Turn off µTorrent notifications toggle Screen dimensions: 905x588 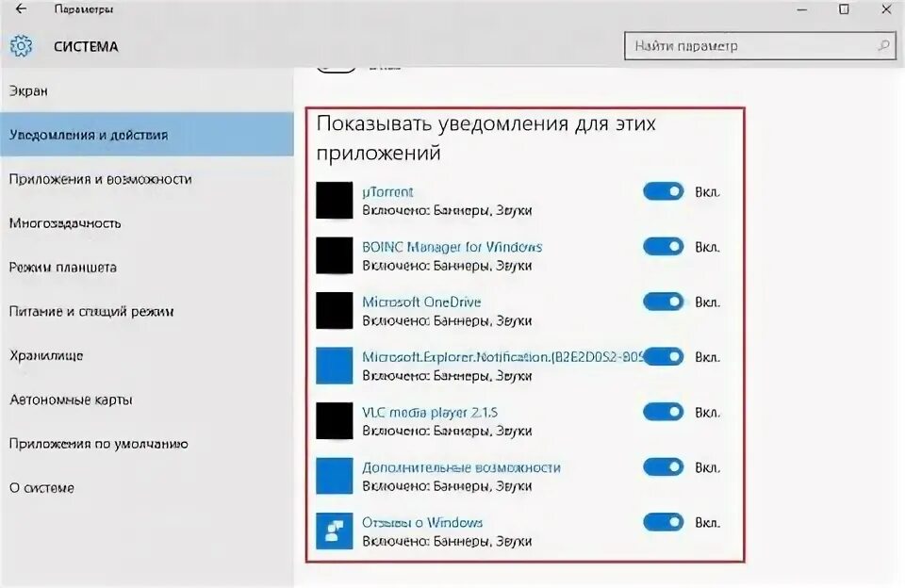point(663,191)
